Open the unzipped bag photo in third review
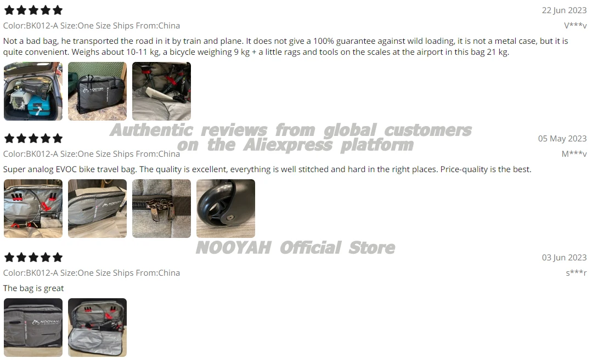 98,327
